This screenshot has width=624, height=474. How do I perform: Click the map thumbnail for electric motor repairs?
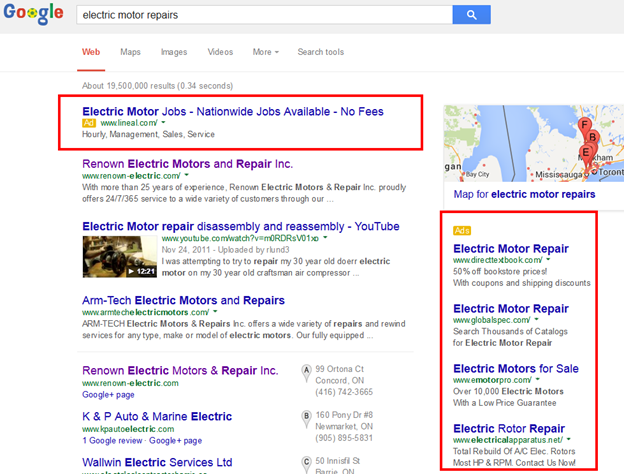(534, 143)
